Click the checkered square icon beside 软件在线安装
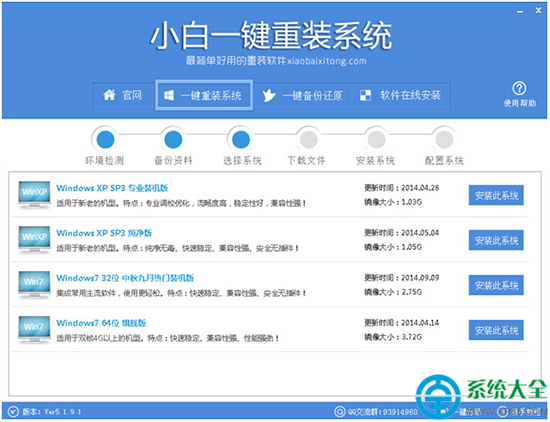 tap(365, 95)
